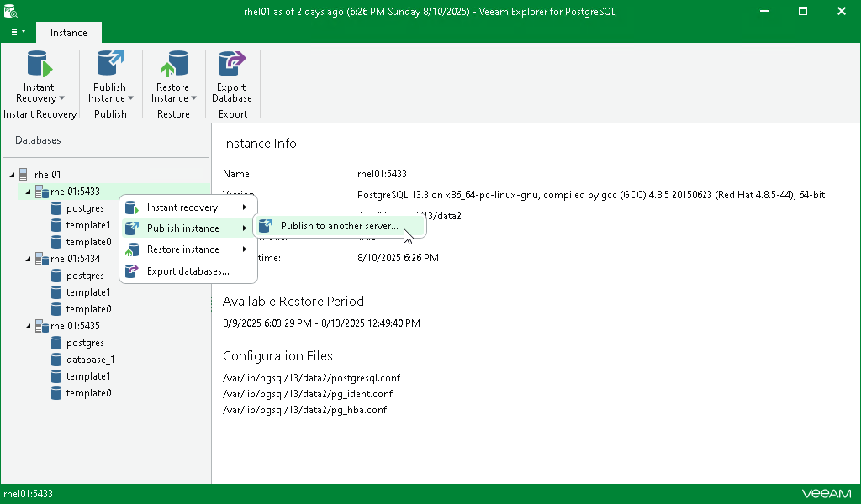The width and height of the screenshot is (861, 504).
Task: Click the Publish Instance ribbon icon
Action: (x=110, y=64)
